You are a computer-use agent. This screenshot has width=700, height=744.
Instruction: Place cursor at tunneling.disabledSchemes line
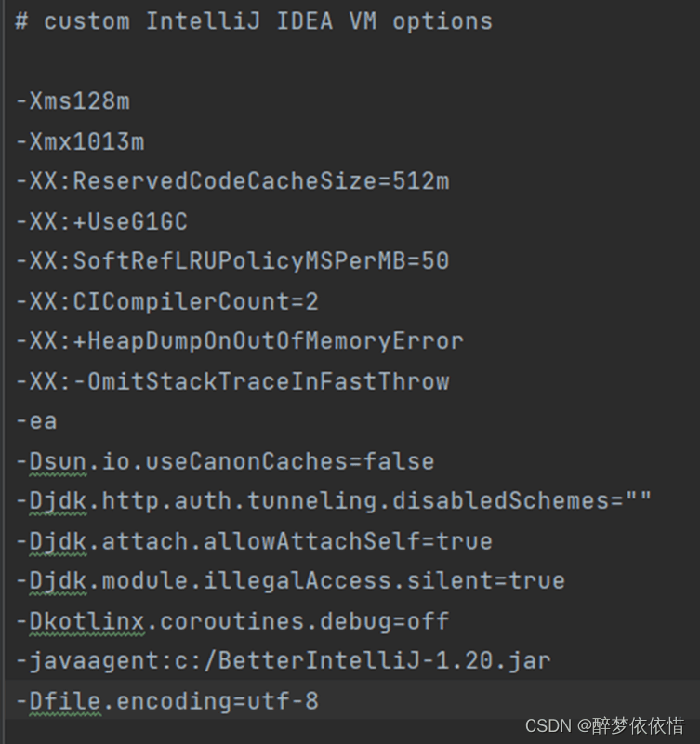click(334, 501)
